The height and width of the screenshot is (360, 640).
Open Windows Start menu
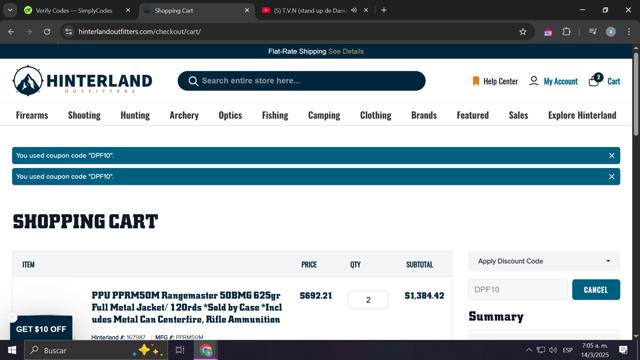click(12, 350)
